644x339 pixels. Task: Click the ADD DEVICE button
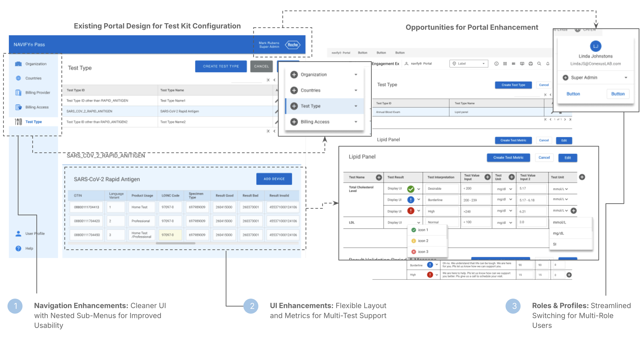click(274, 179)
